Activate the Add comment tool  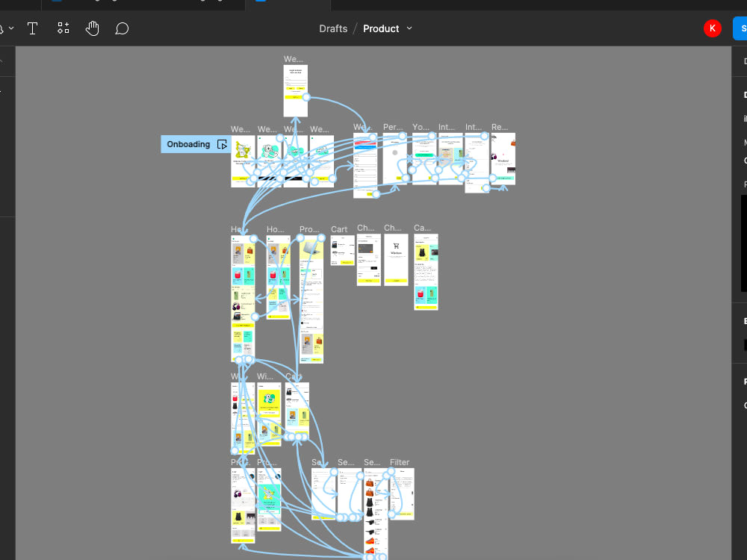tap(122, 28)
